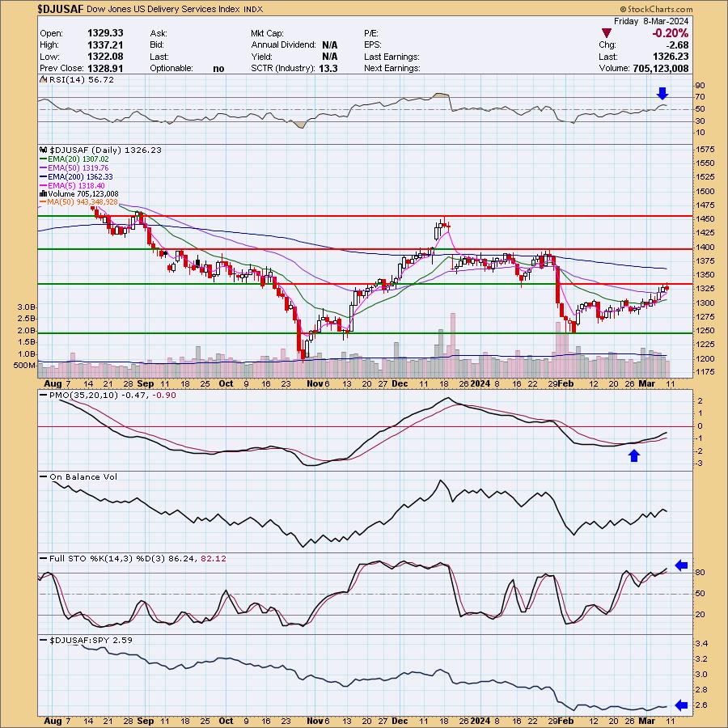Click the 3.4 ratio axis label
This screenshot has width=728, height=728.
[701, 644]
